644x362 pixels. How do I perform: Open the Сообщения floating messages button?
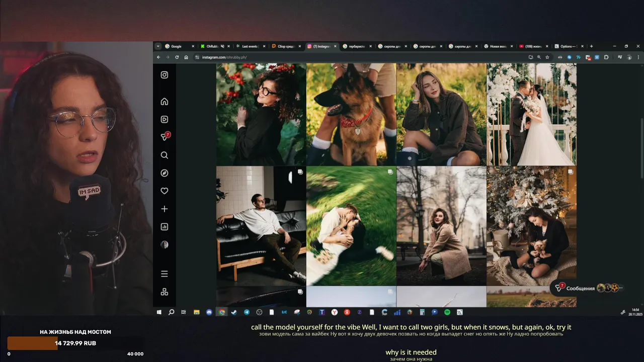point(589,288)
